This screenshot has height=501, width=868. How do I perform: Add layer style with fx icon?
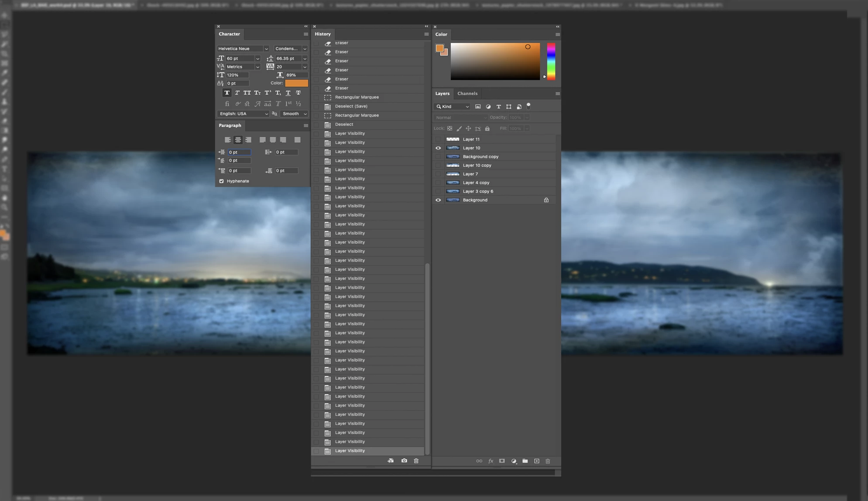coord(491,461)
